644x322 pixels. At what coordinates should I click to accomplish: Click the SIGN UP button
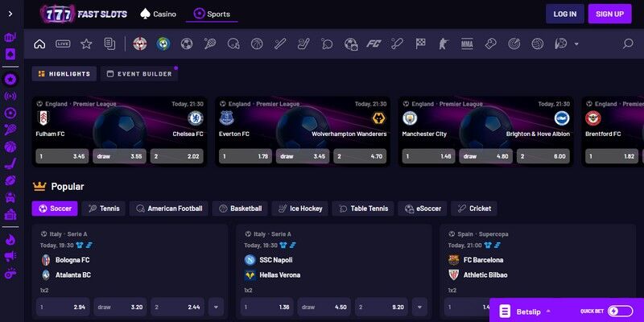tap(609, 14)
